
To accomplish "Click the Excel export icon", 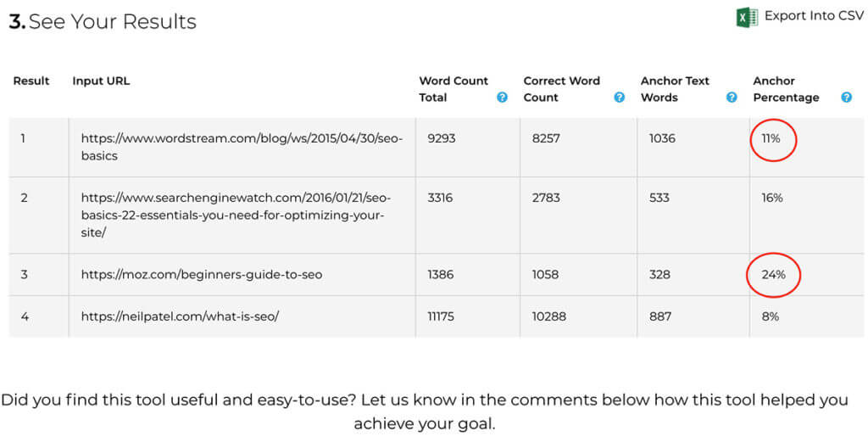I will coord(747,17).
